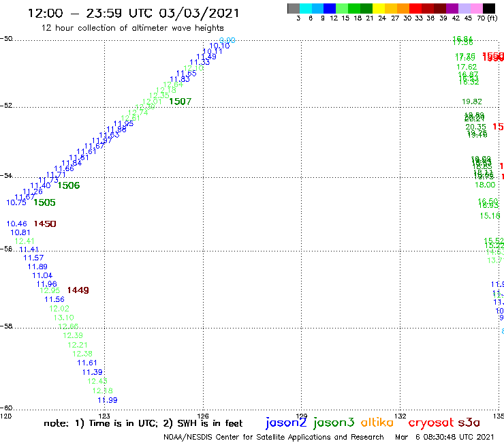The width and height of the screenshot is (504, 443).
Task: Click the pink swatch in the color scale
Action: point(476,8)
